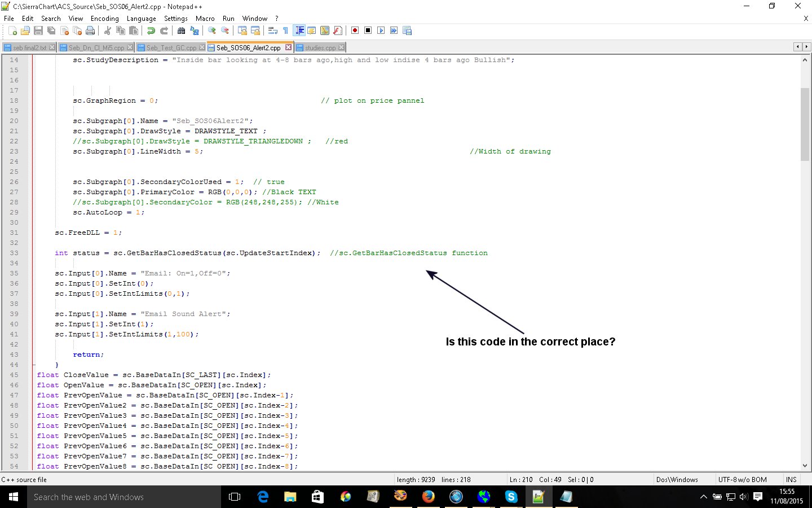Toggle the Show Indent Guide button
812x508 pixels.
click(299, 30)
